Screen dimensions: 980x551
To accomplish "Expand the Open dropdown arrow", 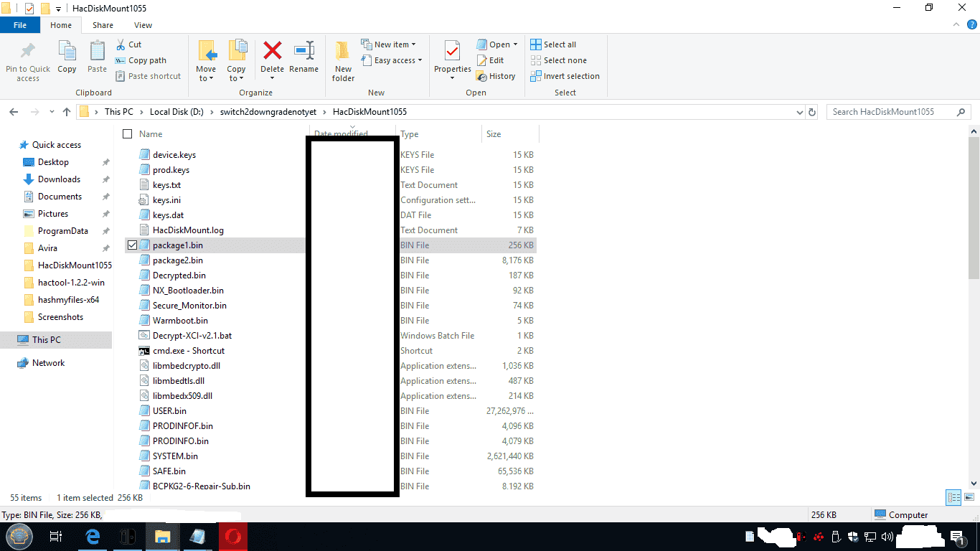I will pos(515,44).
